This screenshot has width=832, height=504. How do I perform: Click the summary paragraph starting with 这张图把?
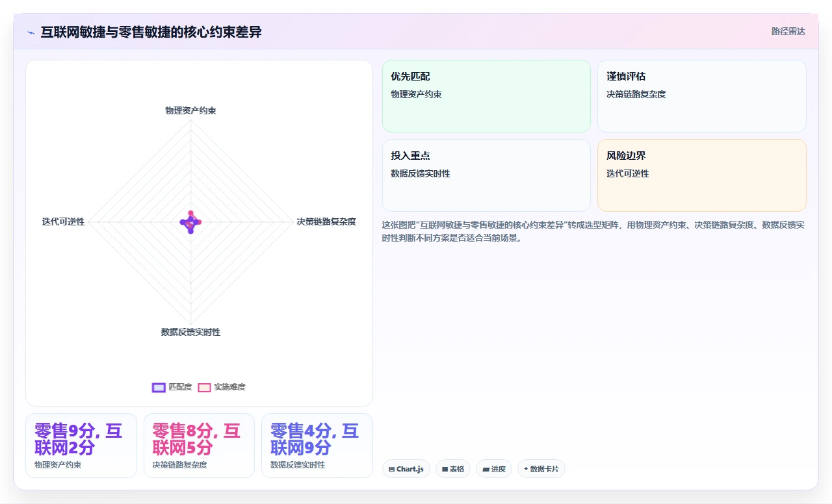pos(593,231)
